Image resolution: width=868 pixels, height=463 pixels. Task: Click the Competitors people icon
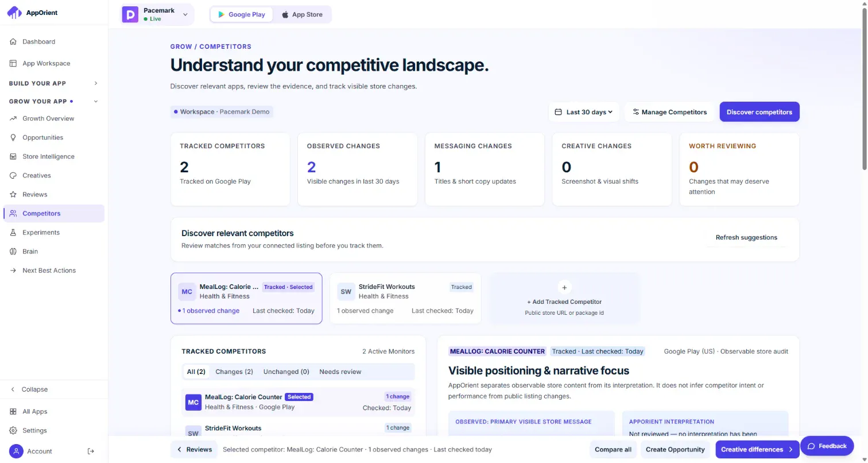[13, 213]
